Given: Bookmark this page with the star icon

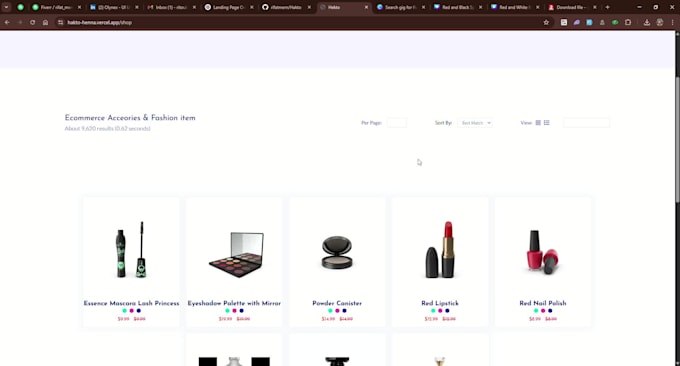Looking at the screenshot, I should [x=546, y=22].
